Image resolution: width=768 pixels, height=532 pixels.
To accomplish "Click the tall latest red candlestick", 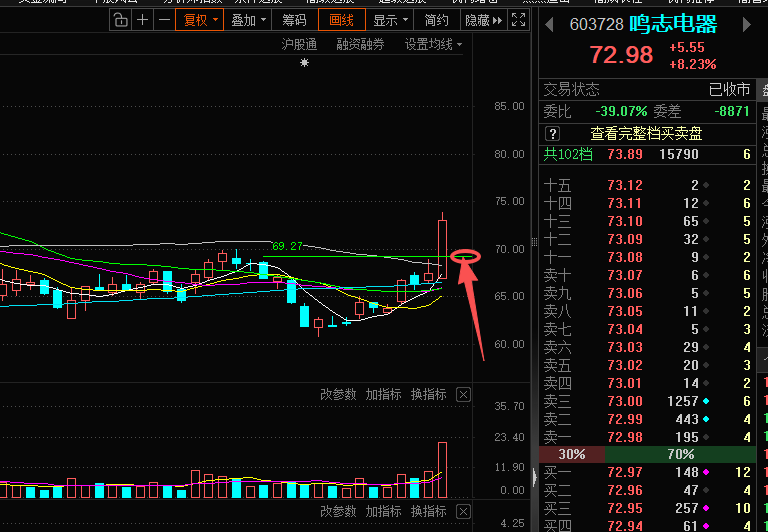I will pos(442,249).
